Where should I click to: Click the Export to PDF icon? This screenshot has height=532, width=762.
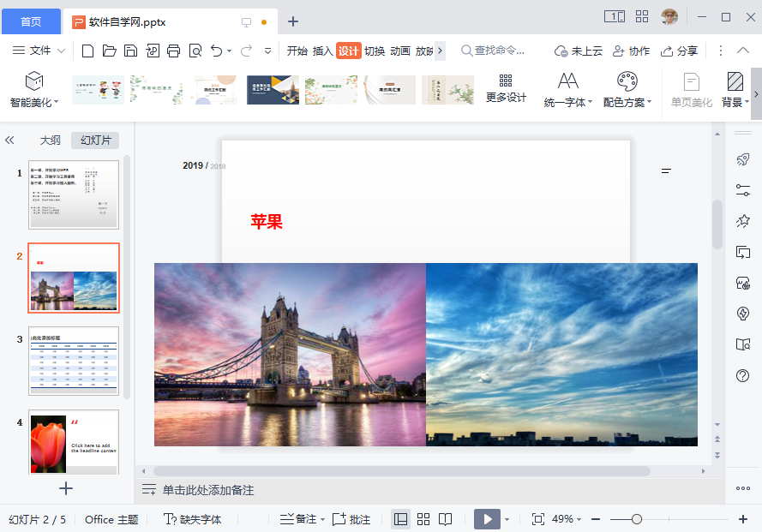click(x=153, y=51)
